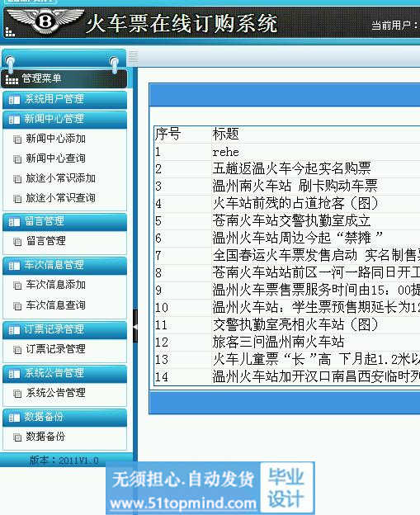This screenshot has height=515, width=420.
Task: Click icon beside 车次信息查询 entry
Action: click(17, 305)
